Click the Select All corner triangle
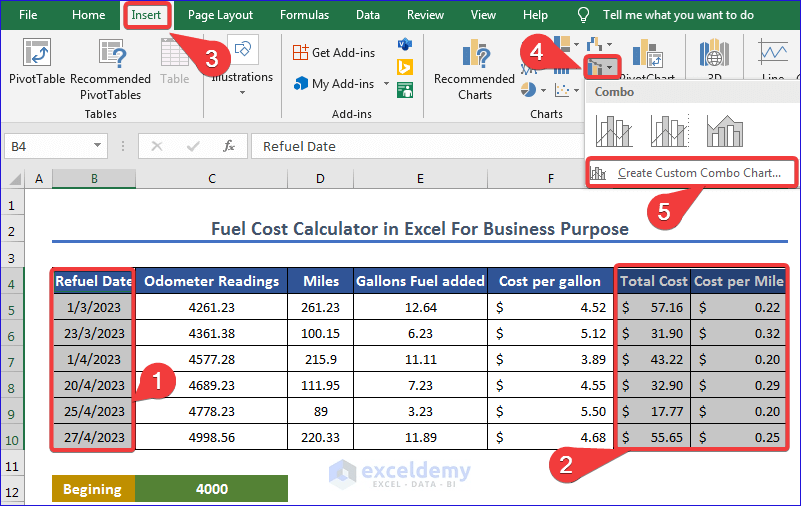Viewport: 801px width, 506px height. [15, 179]
